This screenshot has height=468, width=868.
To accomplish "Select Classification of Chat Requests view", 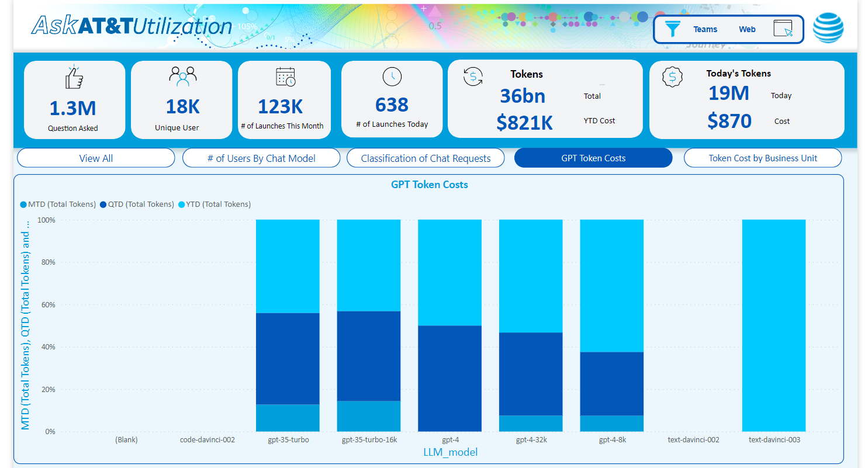I will [426, 158].
